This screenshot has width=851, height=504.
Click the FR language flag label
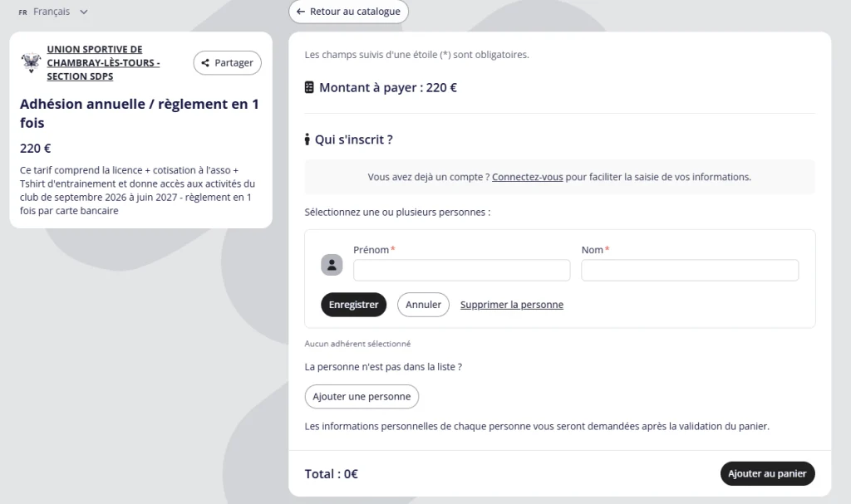click(x=22, y=12)
